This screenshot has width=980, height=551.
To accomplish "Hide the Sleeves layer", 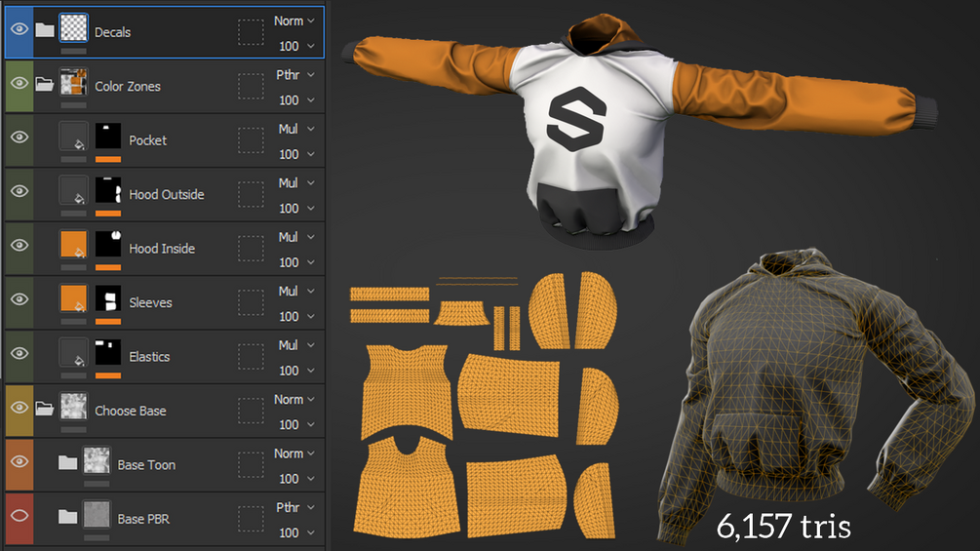I will pyautogui.click(x=20, y=299).
